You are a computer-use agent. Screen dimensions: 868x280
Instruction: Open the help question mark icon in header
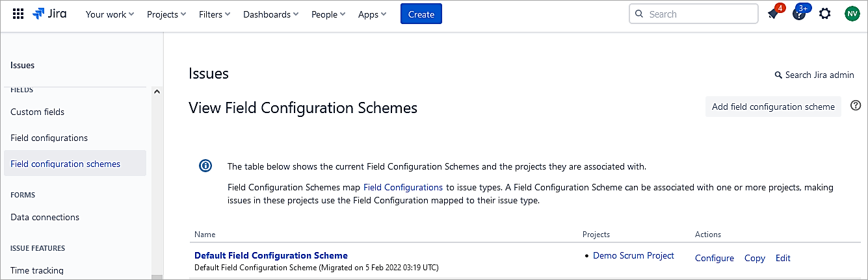pyautogui.click(x=799, y=14)
